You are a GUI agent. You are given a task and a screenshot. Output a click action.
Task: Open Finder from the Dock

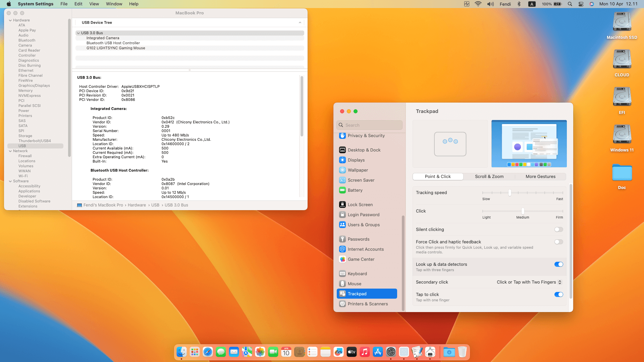181,352
